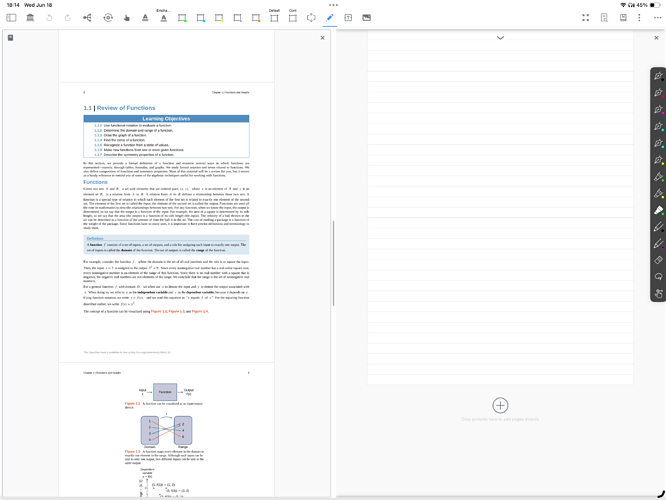Select the eraser tool
Viewport: 666px width, 500px height.
[658, 260]
